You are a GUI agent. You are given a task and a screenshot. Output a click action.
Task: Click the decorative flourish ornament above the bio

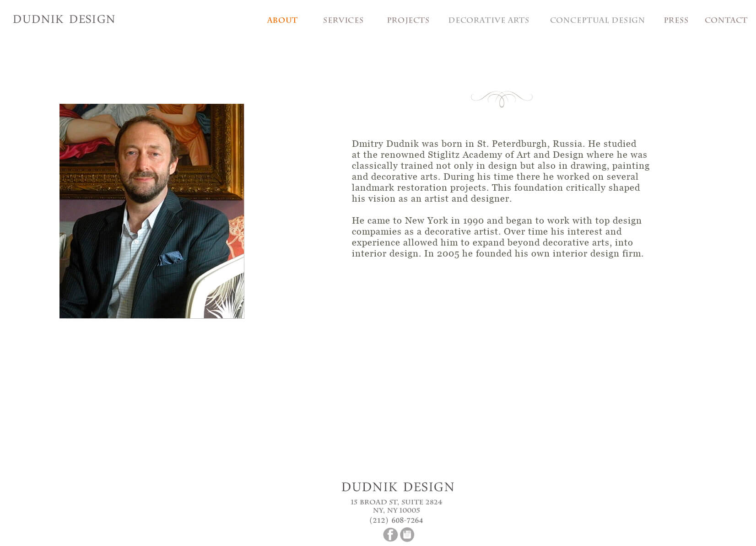pyautogui.click(x=502, y=99)
